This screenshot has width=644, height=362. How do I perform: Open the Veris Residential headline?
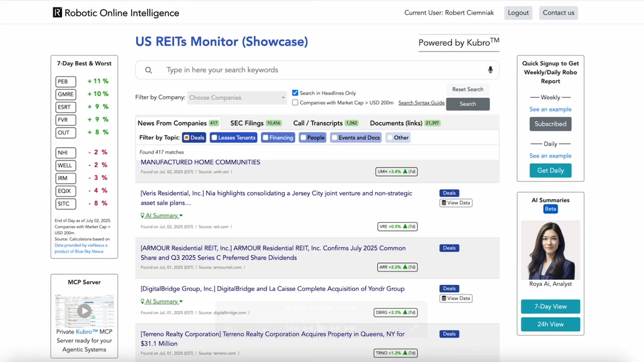click(x=276, y=198)
